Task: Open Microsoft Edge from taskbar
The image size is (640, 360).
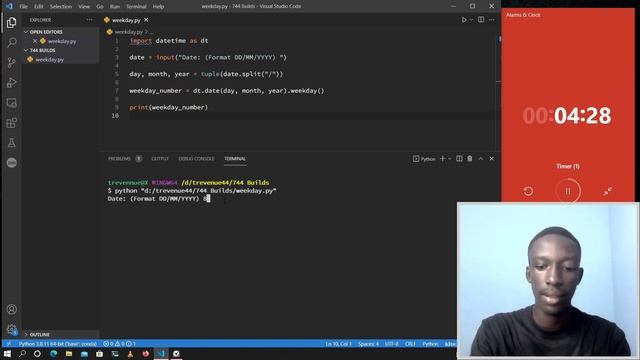Action: [x=53, y=353]
